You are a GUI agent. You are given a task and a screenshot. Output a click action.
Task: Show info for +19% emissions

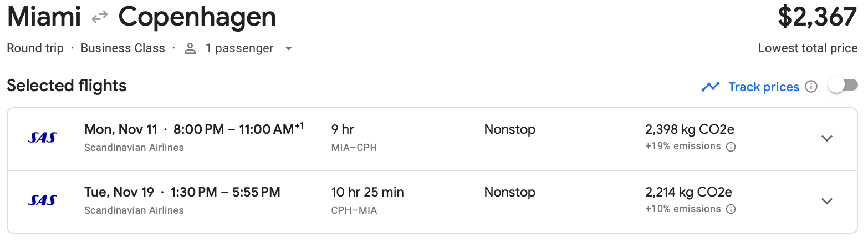731,147
